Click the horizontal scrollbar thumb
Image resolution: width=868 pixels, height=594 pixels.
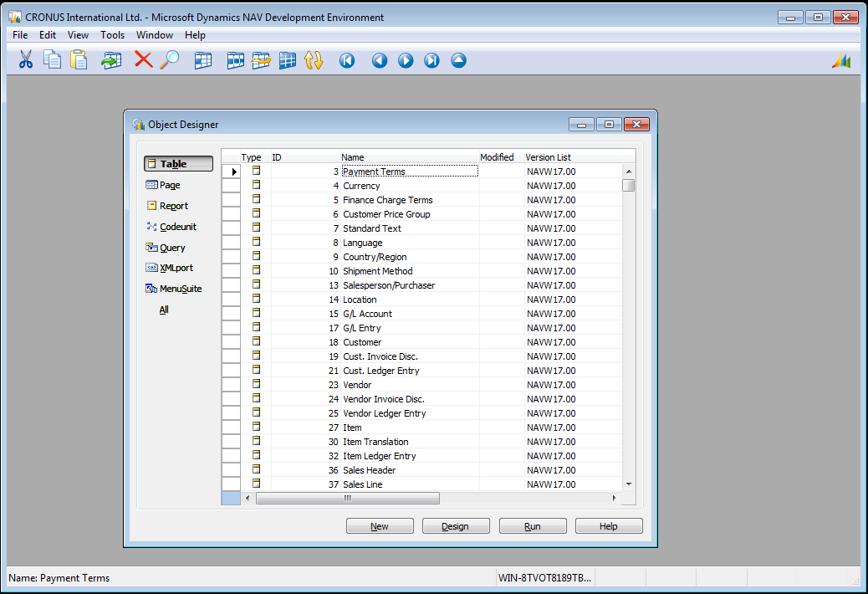[348, 499]
